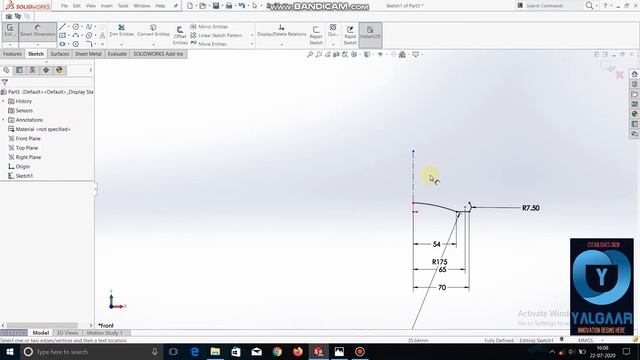Select the Line sketch tool
640x360 pixels.
point(62,27)
